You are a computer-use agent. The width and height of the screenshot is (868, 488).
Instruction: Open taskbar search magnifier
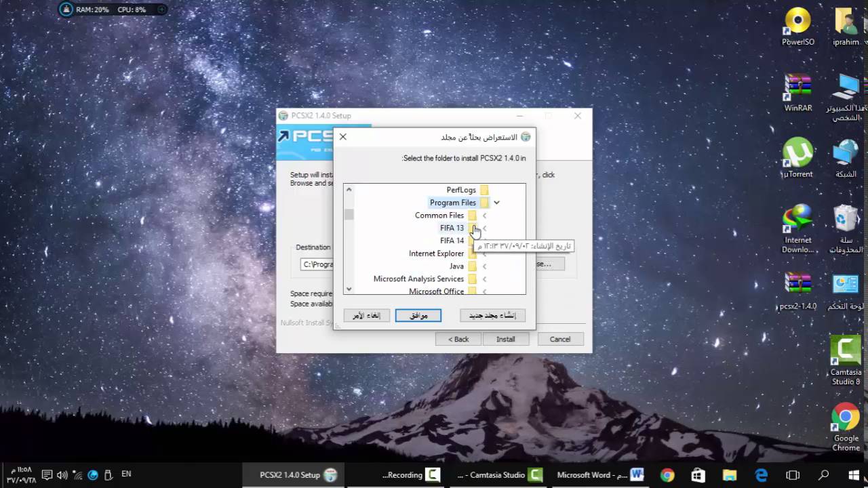tap(823, 475)
